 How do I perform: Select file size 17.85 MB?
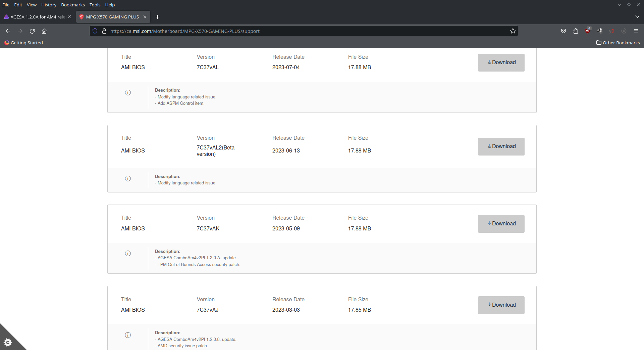[360, 310]
